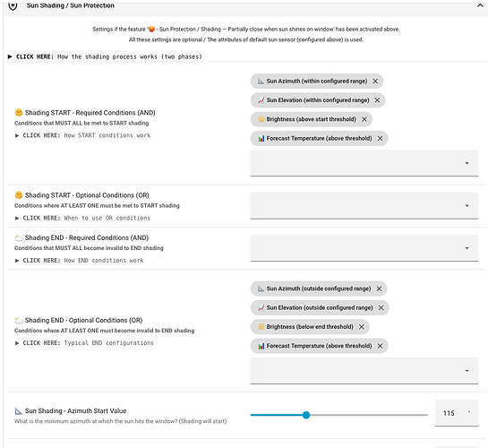Screen dimensions: 488x448
Task: Remove Forecast Temperature chip under END Optional
Action: [x=380, y=346]
